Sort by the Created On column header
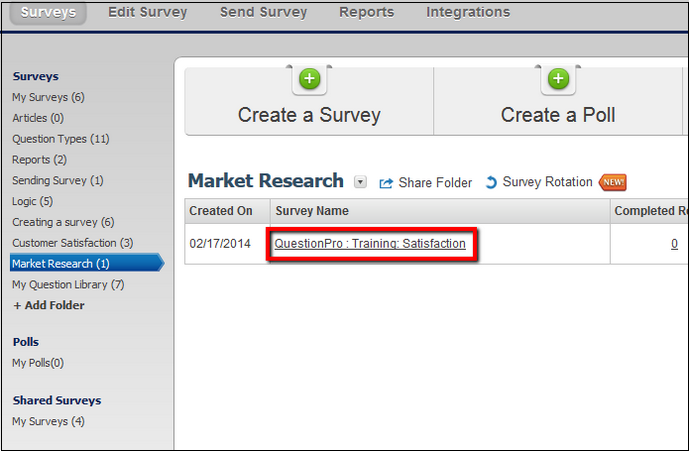The width and height of the screenshot is (689, 451). coord(221,211)
